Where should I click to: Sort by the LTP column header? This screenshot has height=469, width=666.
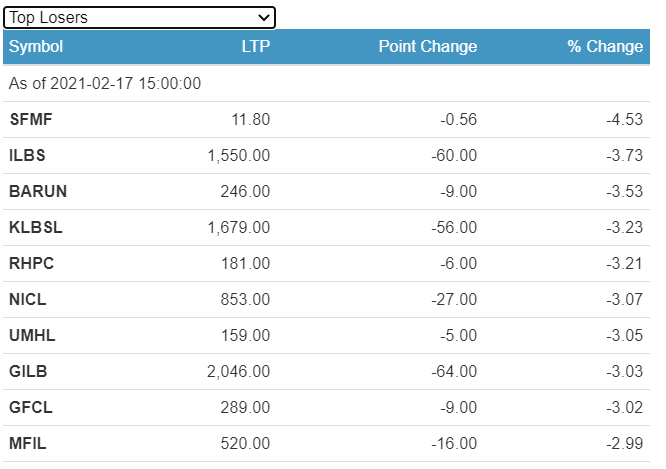(x=256, y=47)
